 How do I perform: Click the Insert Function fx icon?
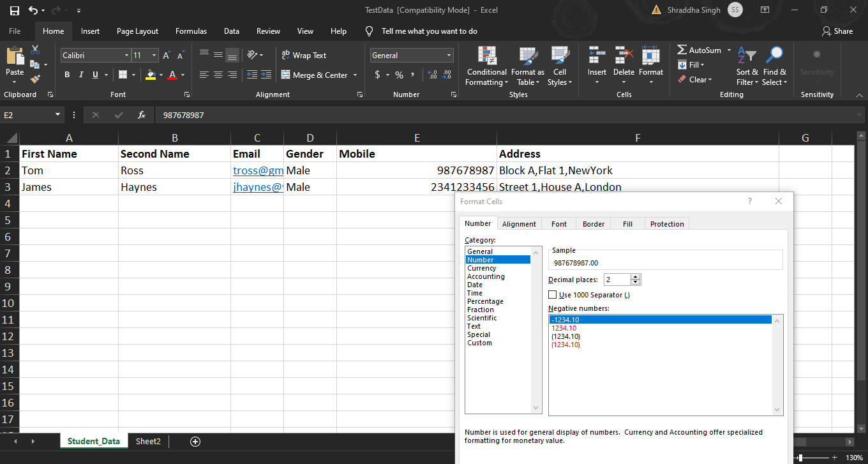[x=142, y=115]
